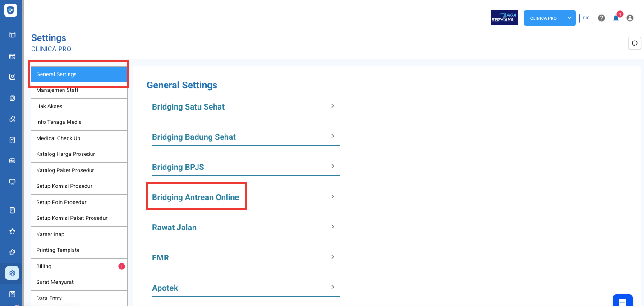Screen dimensions: 644x306
Task: Open the user account profile icon
Action: pyautogui.click(x=630, y=18)
